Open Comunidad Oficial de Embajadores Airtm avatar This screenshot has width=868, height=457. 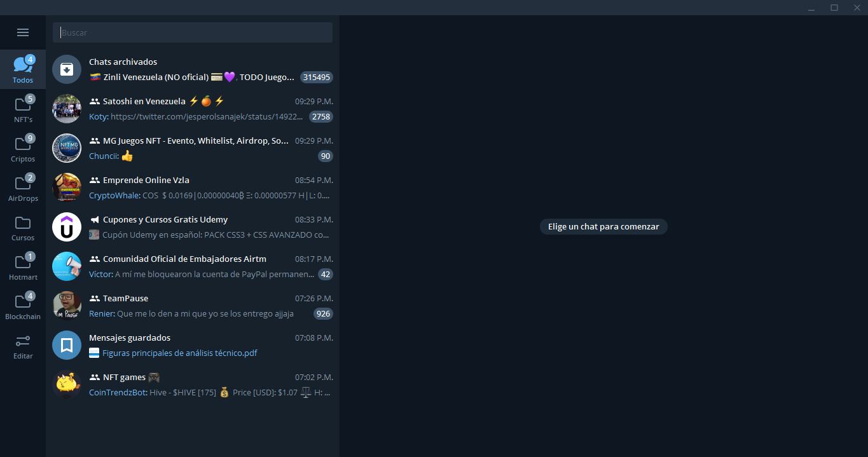click(x=67, y=266)
